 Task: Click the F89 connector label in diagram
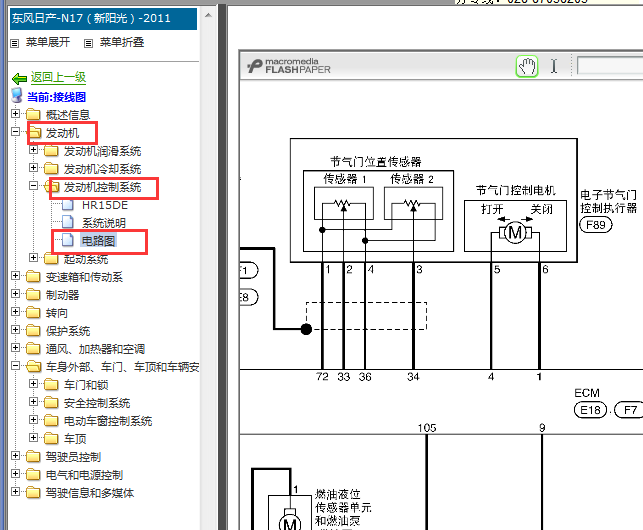(x=596, y=225)
